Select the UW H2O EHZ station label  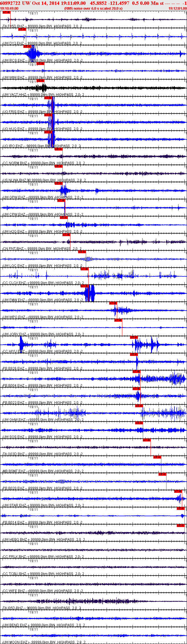[42, 232]
